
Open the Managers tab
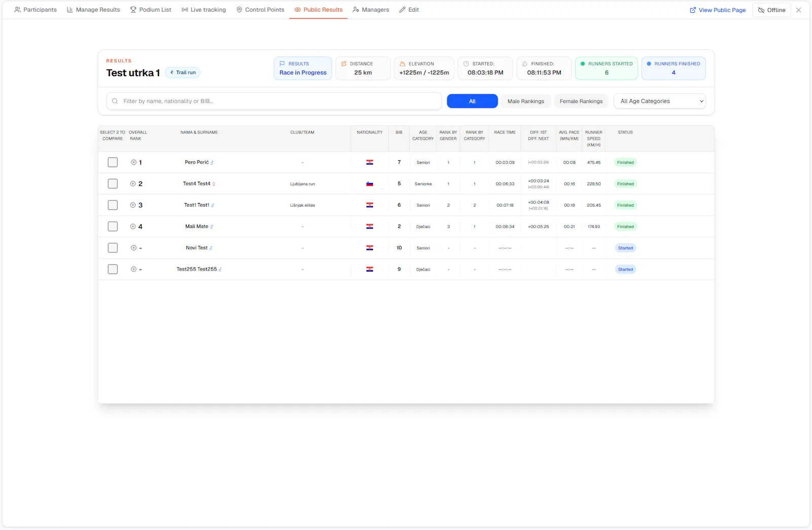click(371, 10)
